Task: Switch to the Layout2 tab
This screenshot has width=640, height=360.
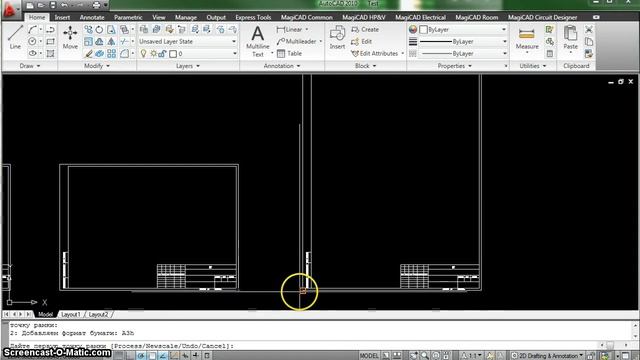Action: click(98, 314)
